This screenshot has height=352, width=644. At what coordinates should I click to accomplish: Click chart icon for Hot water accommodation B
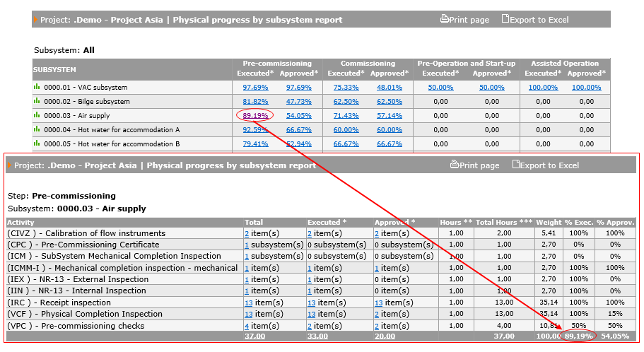click(37, 143)
